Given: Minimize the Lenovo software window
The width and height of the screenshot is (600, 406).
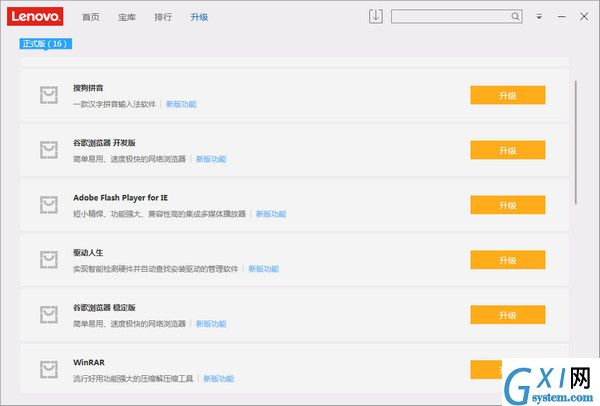Looking at the screenshot, I should [x=561, y=17].
